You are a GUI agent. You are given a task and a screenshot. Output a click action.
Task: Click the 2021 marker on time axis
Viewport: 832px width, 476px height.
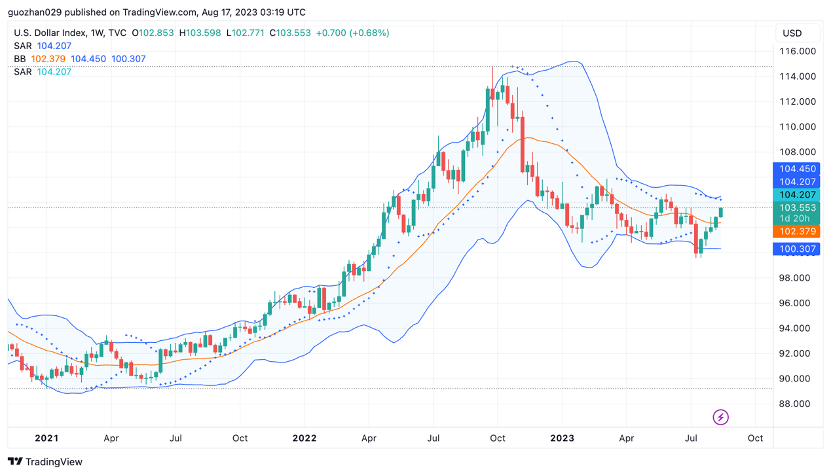[46, 438]
